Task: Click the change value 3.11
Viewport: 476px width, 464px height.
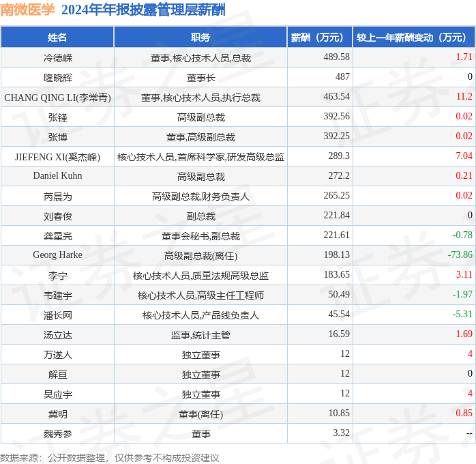Action: [464, 274]
